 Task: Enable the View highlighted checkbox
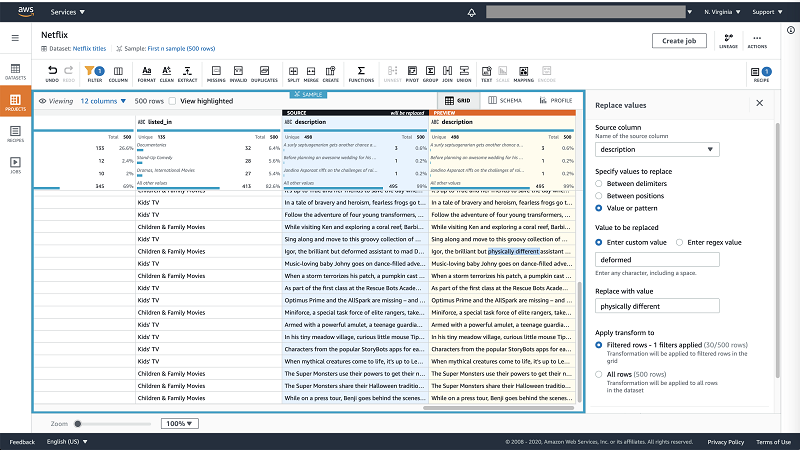tap(172, 101)
